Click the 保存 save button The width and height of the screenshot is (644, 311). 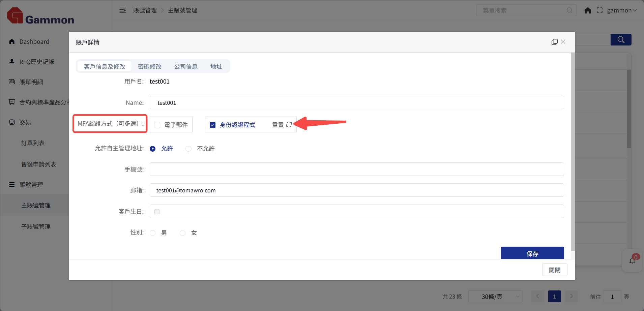tap(532, 253)
